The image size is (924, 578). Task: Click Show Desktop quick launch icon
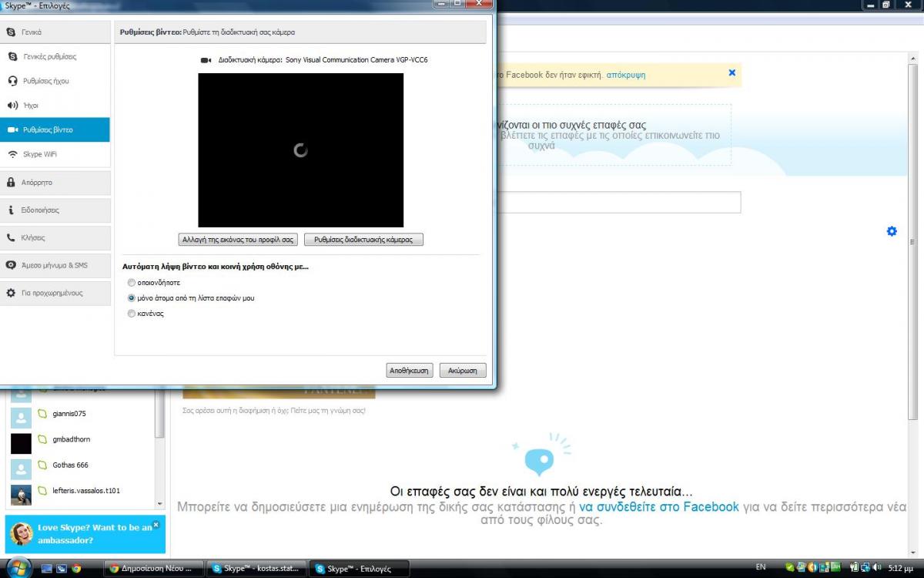(x=47, y=569)
